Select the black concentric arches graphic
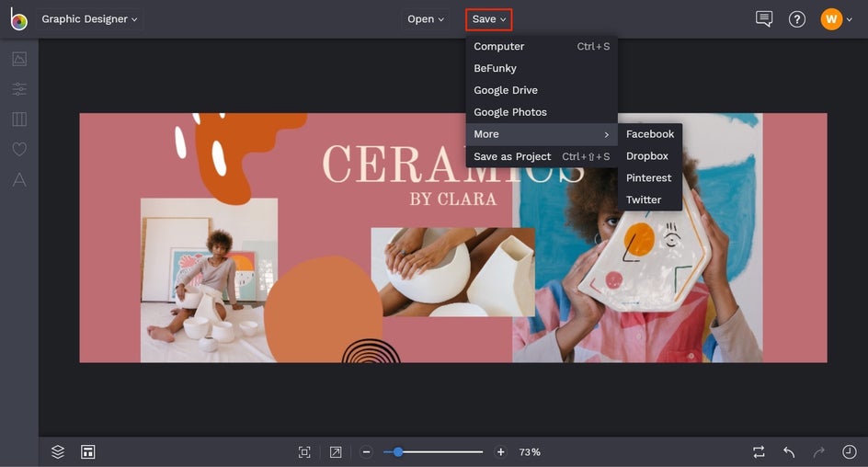868x467 pixels. 371,351
